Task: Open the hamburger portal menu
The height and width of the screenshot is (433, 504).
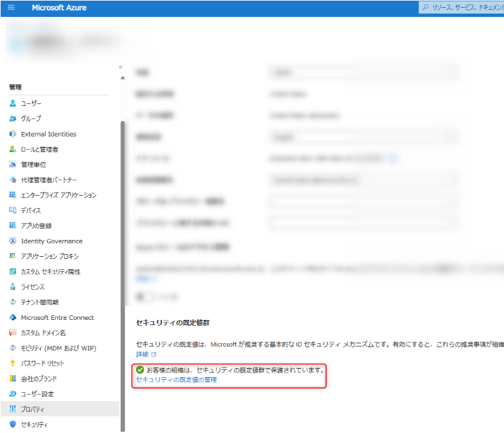Action: pyautogui.click(x=11, y=8)
